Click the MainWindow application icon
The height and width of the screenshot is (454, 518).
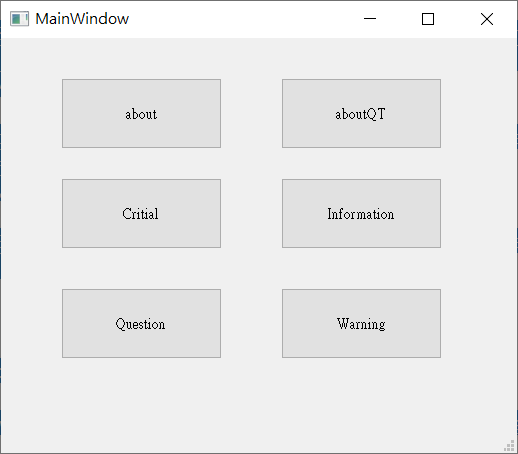click(19, 19)
